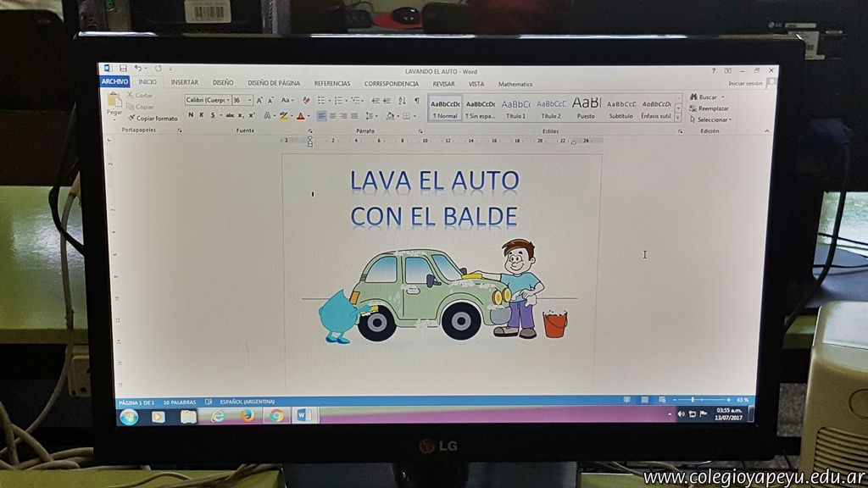Click the Iniciar sesión link
The image size is (868, 488).
click(744, 83)
